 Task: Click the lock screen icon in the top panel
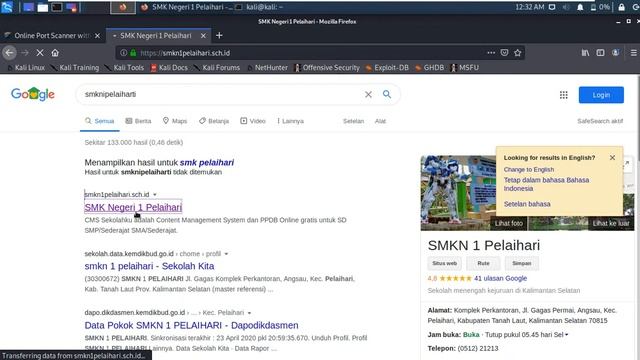tap(621, 7)
